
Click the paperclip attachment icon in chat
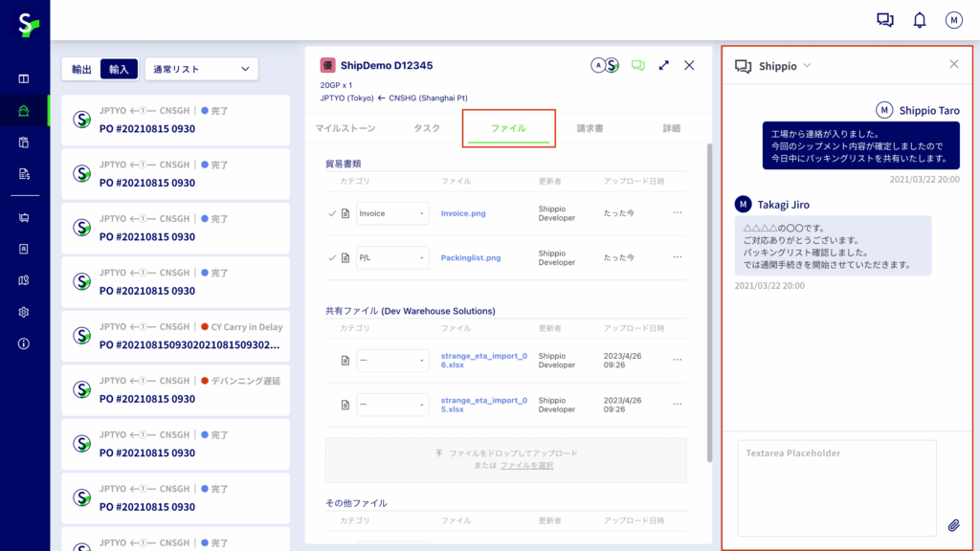click(x=953, y=525)
